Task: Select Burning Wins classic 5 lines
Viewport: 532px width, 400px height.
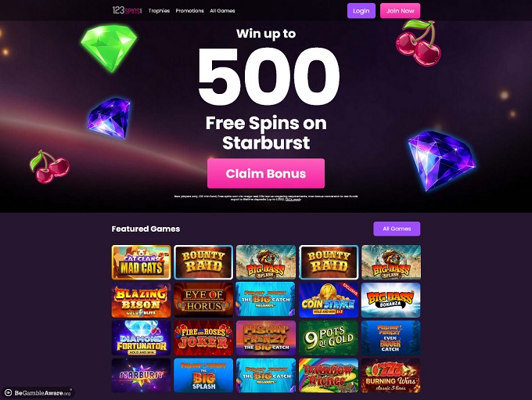Action: point(391,376)
